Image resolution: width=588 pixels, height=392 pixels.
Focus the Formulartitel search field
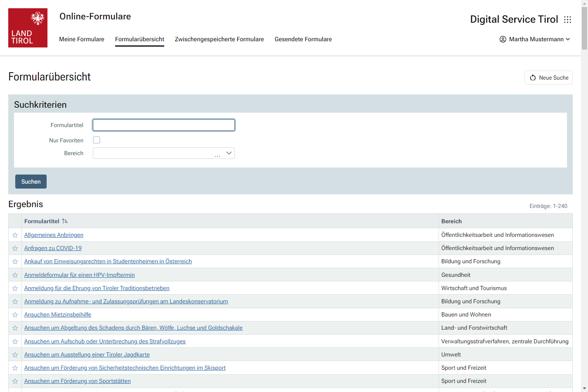tap(164, 125)
